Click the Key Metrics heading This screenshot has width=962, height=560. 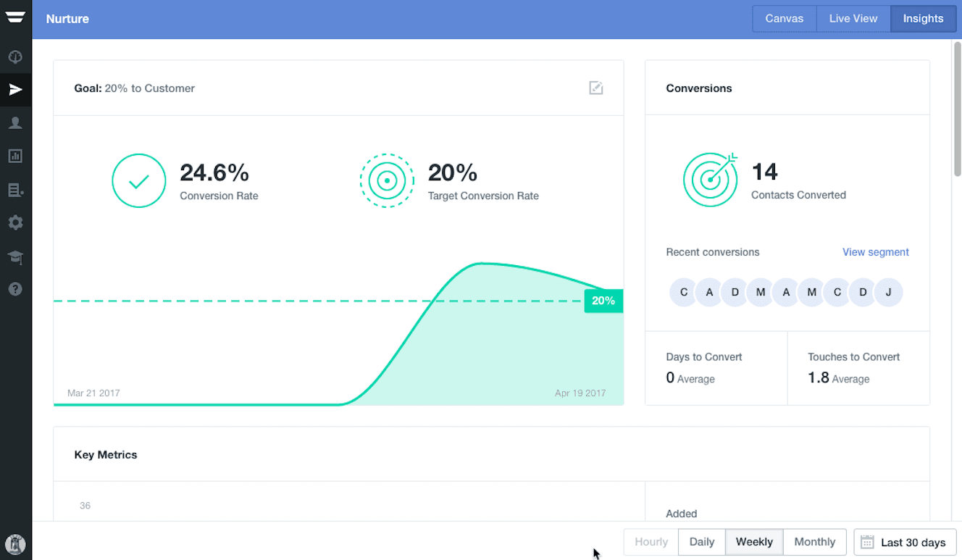106,455
